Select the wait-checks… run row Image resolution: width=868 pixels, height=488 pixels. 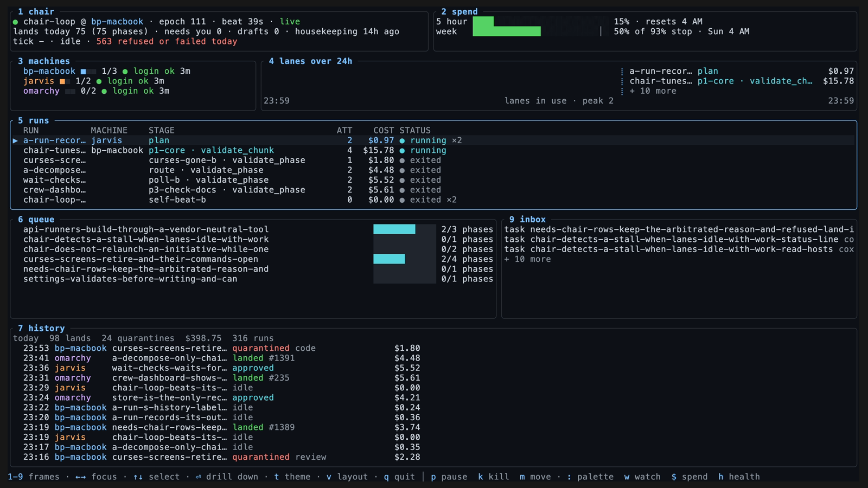(433, 180)
